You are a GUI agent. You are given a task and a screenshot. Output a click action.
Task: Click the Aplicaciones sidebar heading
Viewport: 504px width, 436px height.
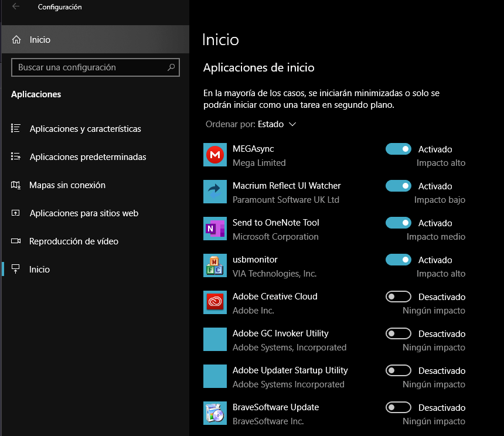click(x=36, y=94)
